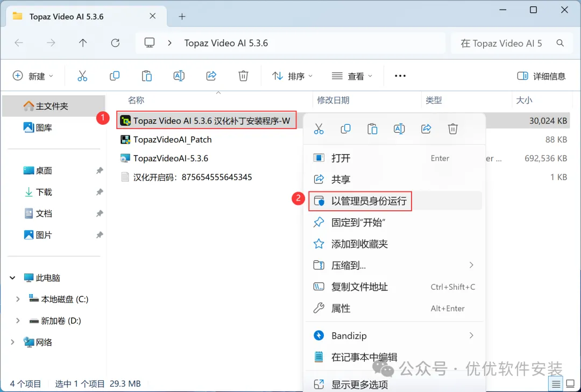Expand the 网络 tree node
This screenshot has height=392, width=581.
pyautogui.click(x=12, y=342)
